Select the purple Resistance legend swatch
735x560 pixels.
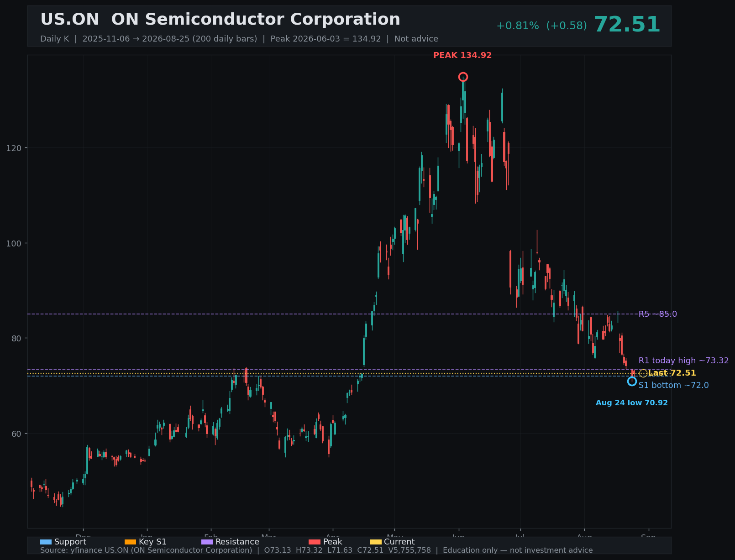(207, 542)
